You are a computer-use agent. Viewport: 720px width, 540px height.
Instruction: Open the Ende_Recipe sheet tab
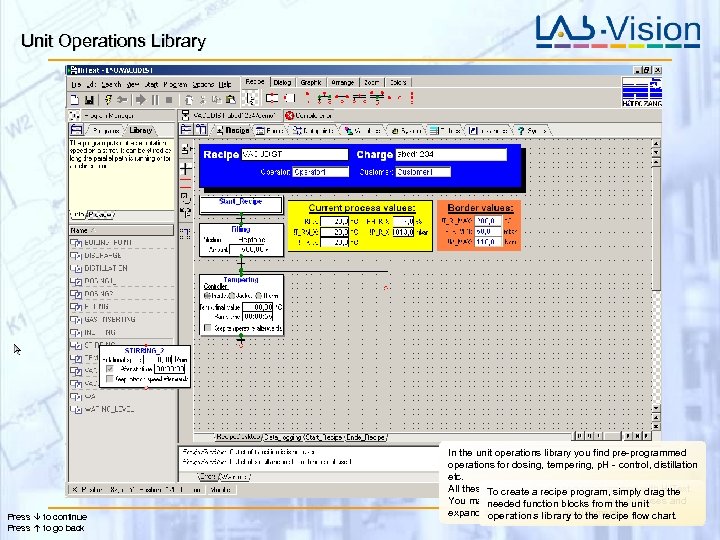coord(366,437)
